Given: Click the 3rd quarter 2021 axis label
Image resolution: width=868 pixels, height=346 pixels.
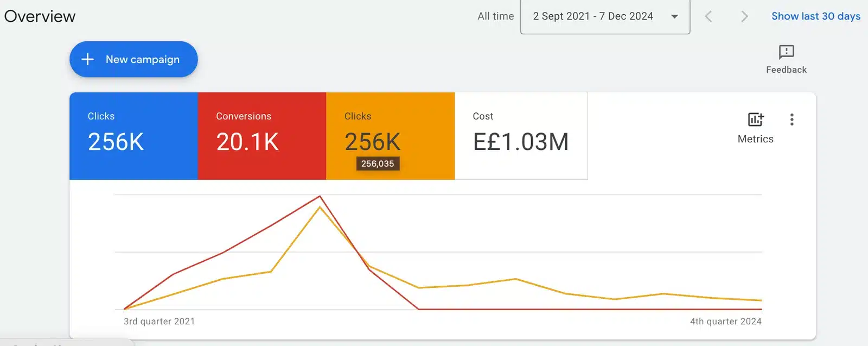Looking at the screenshot, I should click(159, 322).
